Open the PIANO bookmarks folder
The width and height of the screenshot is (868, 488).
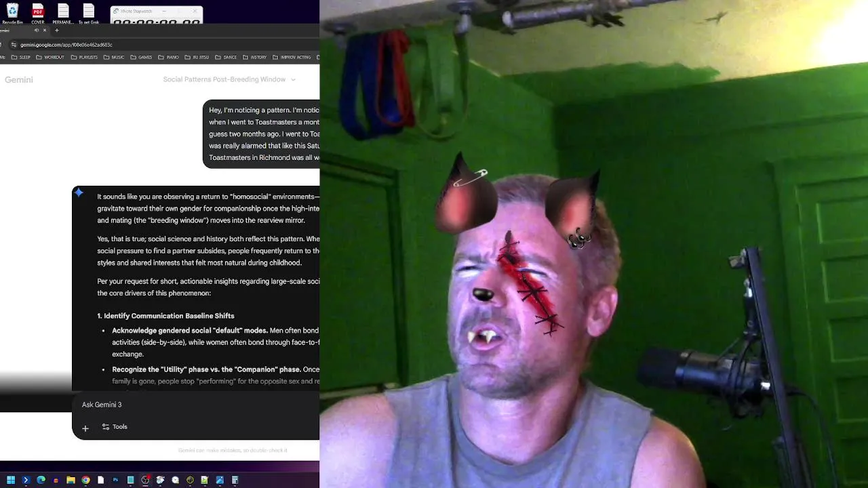(169, 57)
